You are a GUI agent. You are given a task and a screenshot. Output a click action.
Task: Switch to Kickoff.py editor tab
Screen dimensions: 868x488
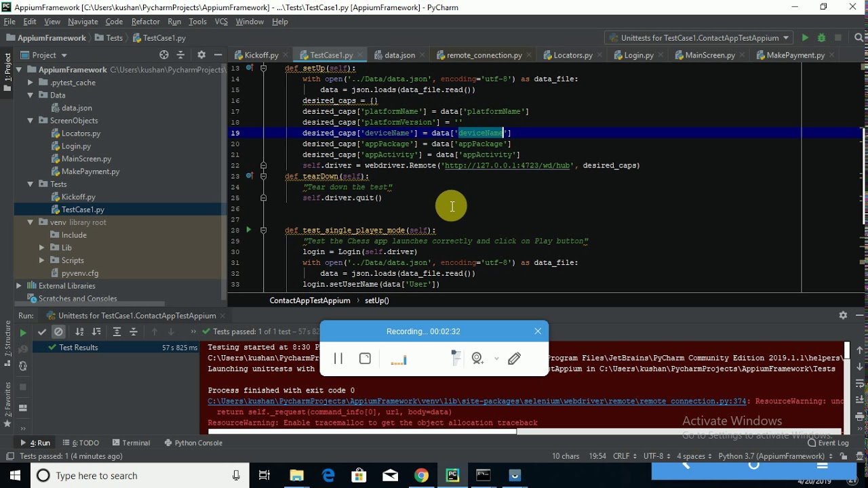261,55
